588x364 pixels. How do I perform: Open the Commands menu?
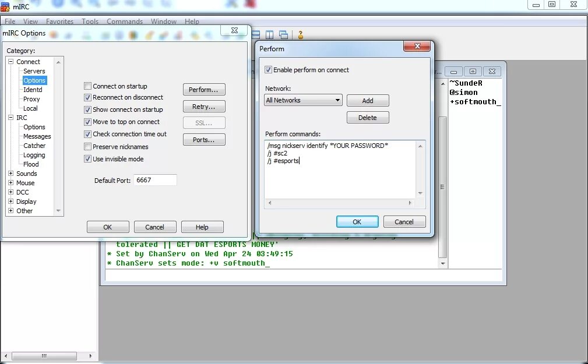coord(125,22)
